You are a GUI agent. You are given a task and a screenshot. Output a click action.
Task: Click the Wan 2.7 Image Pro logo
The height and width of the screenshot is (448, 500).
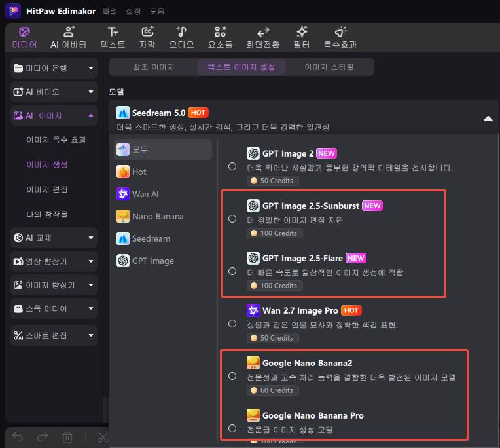click(253, 310)
